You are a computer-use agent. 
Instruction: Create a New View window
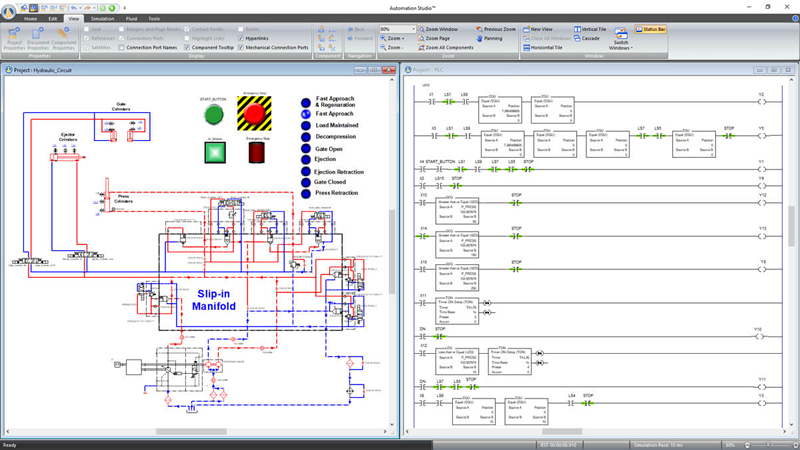pyautogui.click(x=538, y=30)
